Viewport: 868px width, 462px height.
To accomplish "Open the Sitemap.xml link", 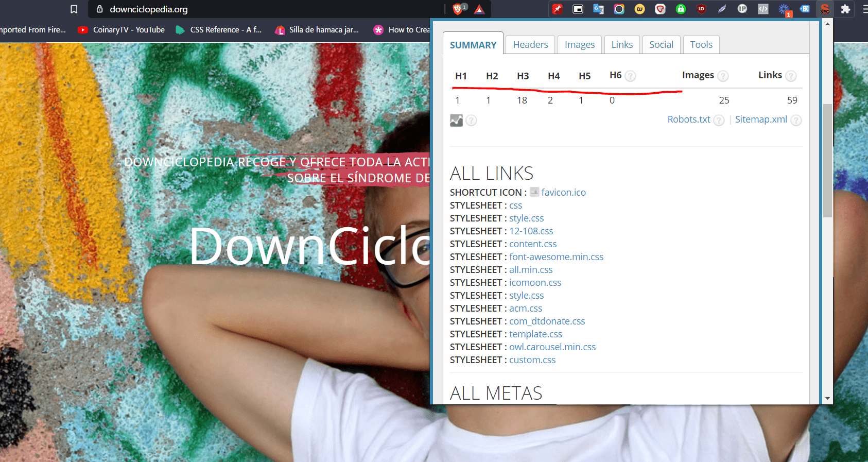I will (x=761, y=119).
